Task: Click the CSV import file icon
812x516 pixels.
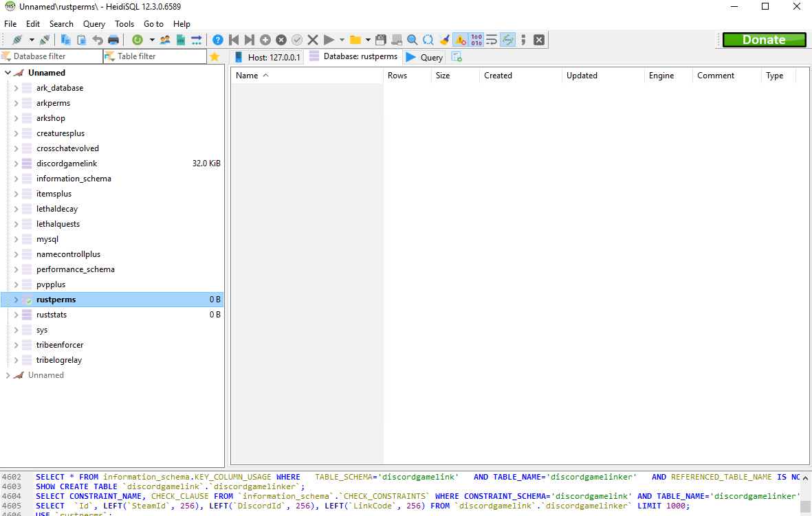Action: click(181, 40)
